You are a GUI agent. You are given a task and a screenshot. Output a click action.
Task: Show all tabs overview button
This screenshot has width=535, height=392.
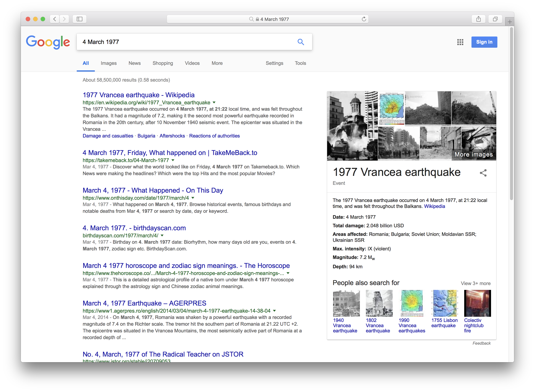coord(495,19)
